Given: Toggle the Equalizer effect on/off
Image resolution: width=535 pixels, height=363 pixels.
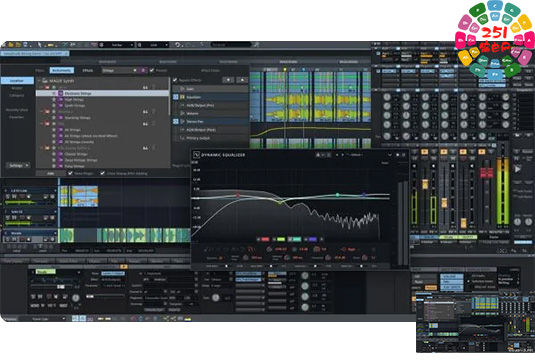Looking at the screenshot, I should [x=176, y=97].
